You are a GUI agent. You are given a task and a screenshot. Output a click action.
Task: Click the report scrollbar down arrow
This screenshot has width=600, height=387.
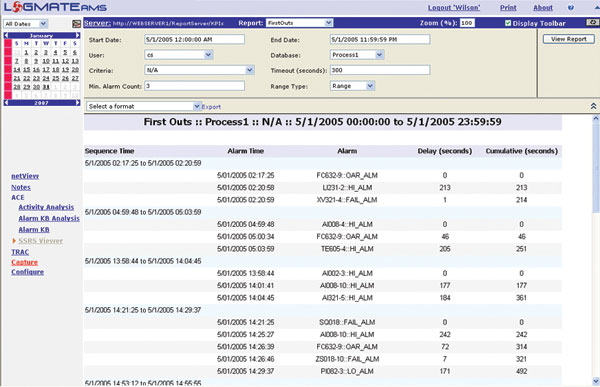[x=595, y=381]
